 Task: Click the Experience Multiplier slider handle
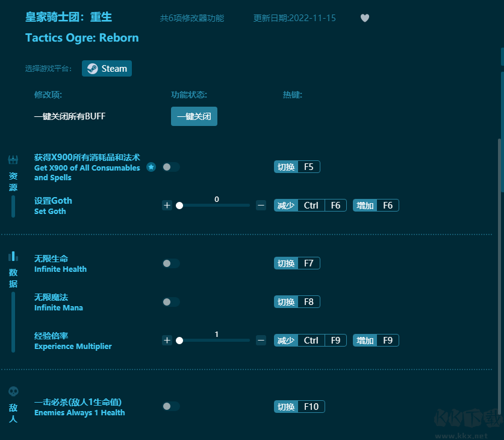point(179,341)
